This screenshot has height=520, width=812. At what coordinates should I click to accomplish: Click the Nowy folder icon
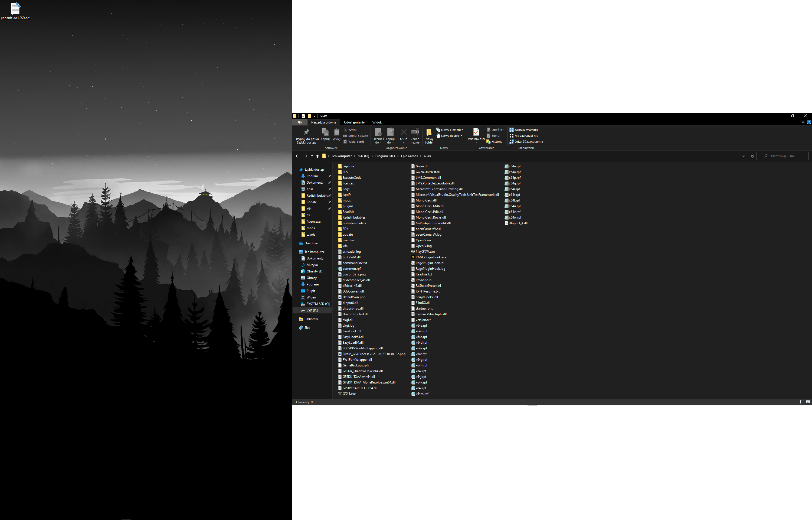[429, 132]
